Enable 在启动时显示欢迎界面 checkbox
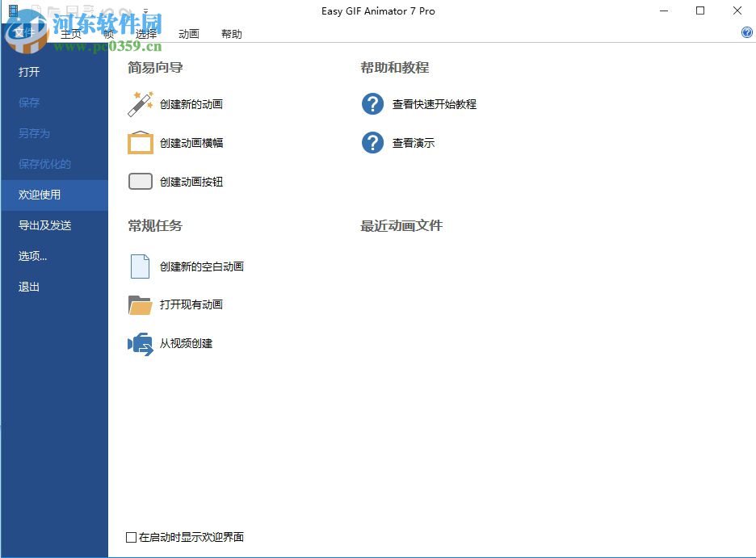The image size is (756, 558). tap(130, 536)
